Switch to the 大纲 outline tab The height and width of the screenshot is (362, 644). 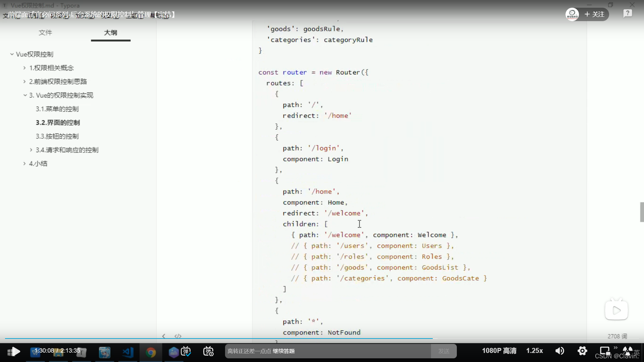(x=110, y=33)
